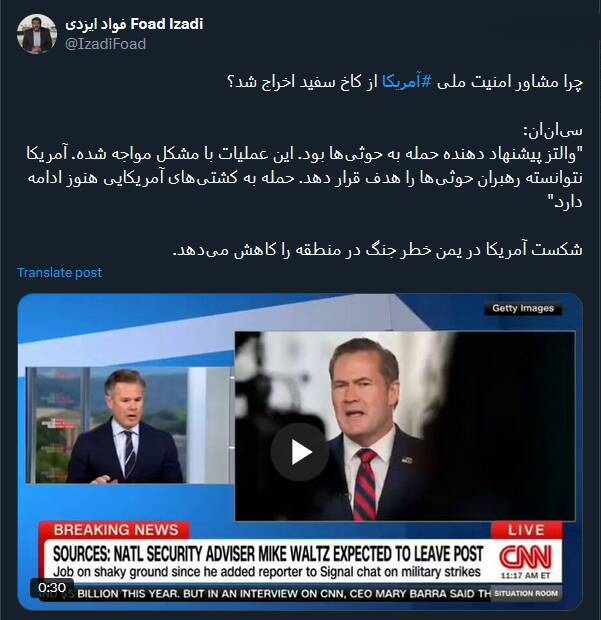The width and height of the screenshot is (601, 620).
Task: Click the 11:17 AM ET timestamp
Action: (525, 576)
